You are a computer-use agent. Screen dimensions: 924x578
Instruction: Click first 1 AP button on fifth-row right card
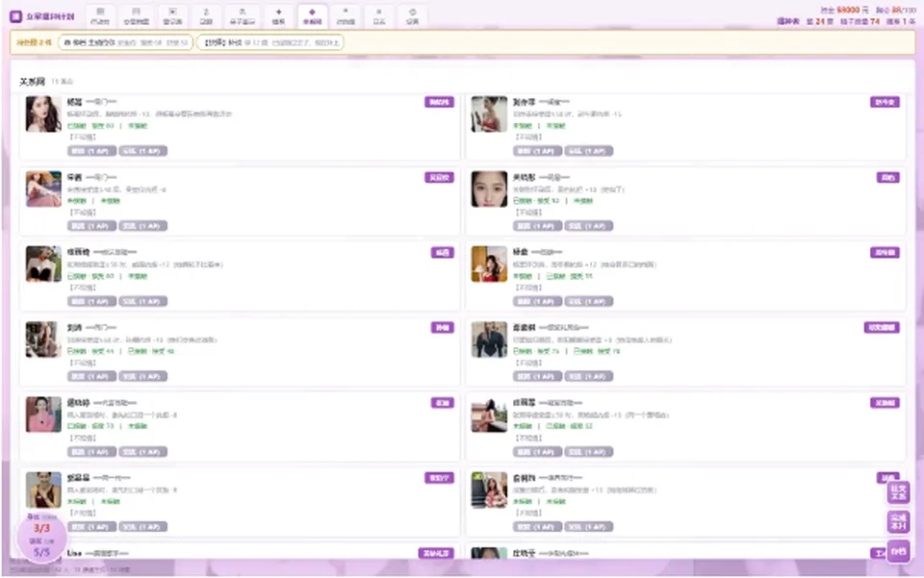click(537, 451)
